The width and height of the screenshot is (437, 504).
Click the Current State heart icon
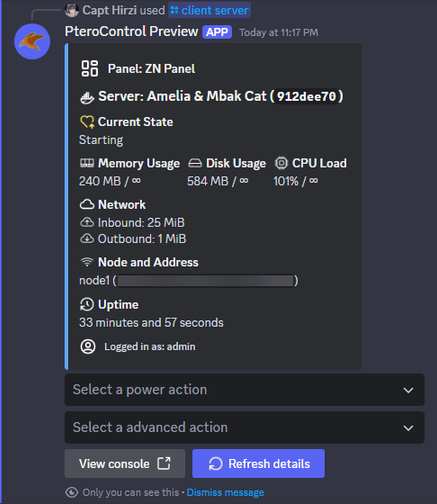(87, 122)
